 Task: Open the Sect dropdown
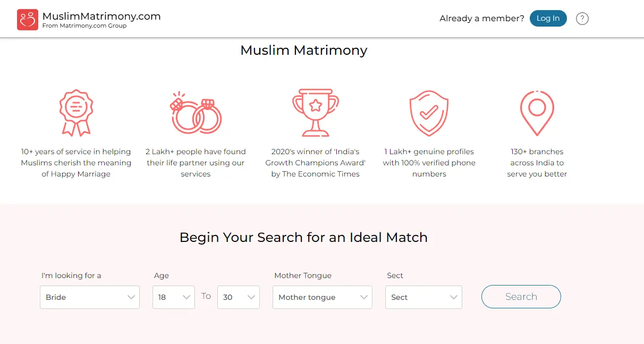click(423, 297)
